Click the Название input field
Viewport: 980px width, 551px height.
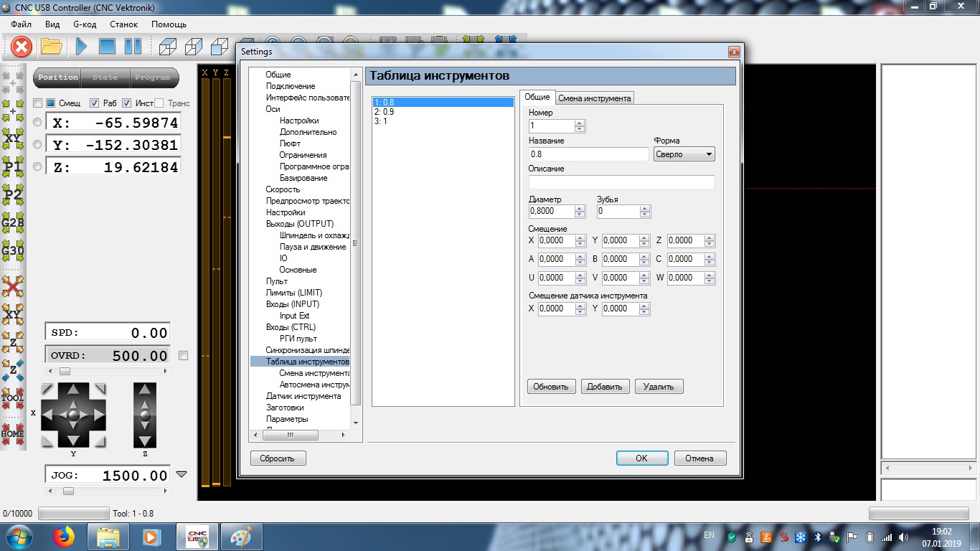(x=588, y=154)
